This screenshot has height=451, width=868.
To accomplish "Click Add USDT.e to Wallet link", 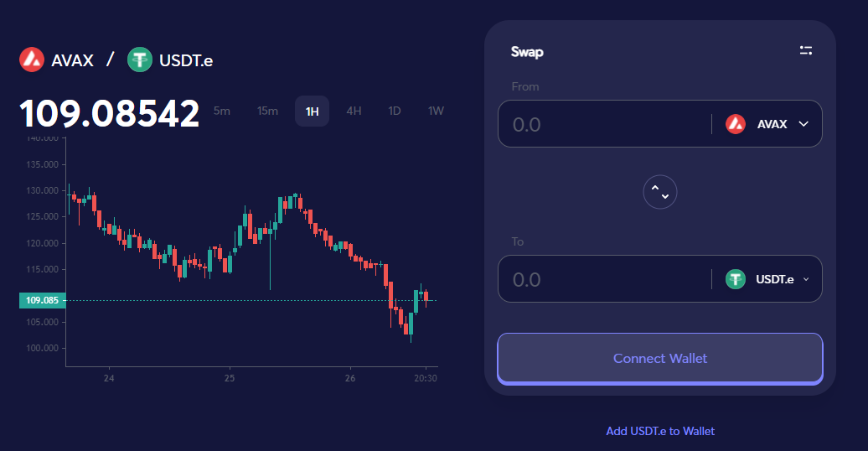I will pos(660,431).
